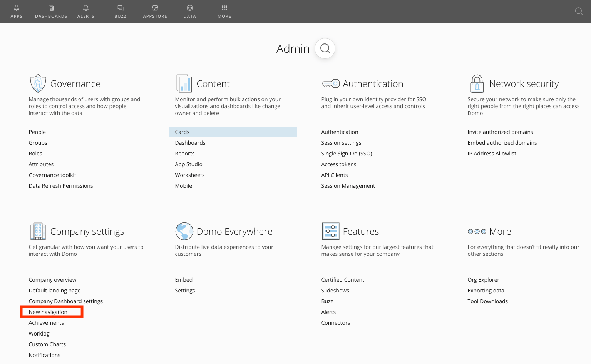The image size is (591, 364).
Task: Select Roles in Governance section
Action: point(35,154)
